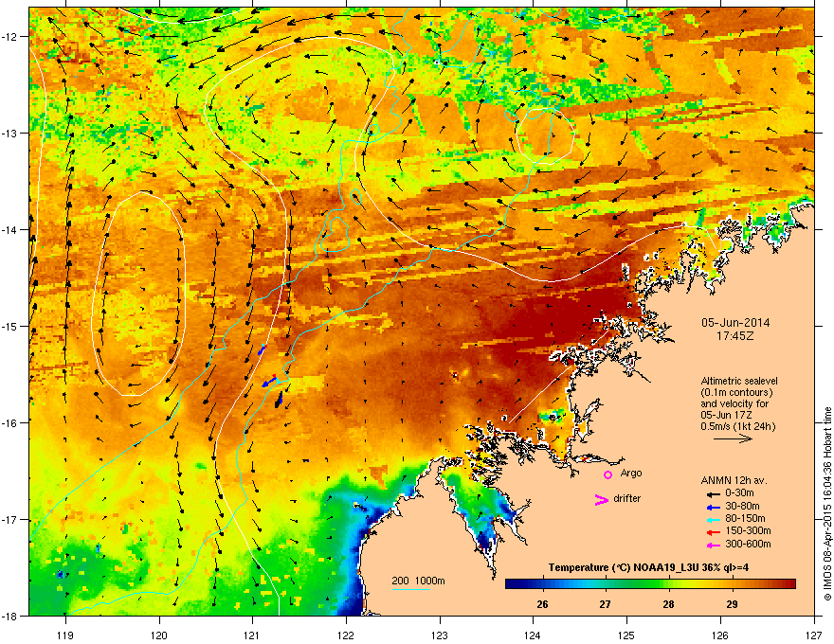Click the magenta 300-600m arrow legend symbol
834x644 pixels.
714,546
